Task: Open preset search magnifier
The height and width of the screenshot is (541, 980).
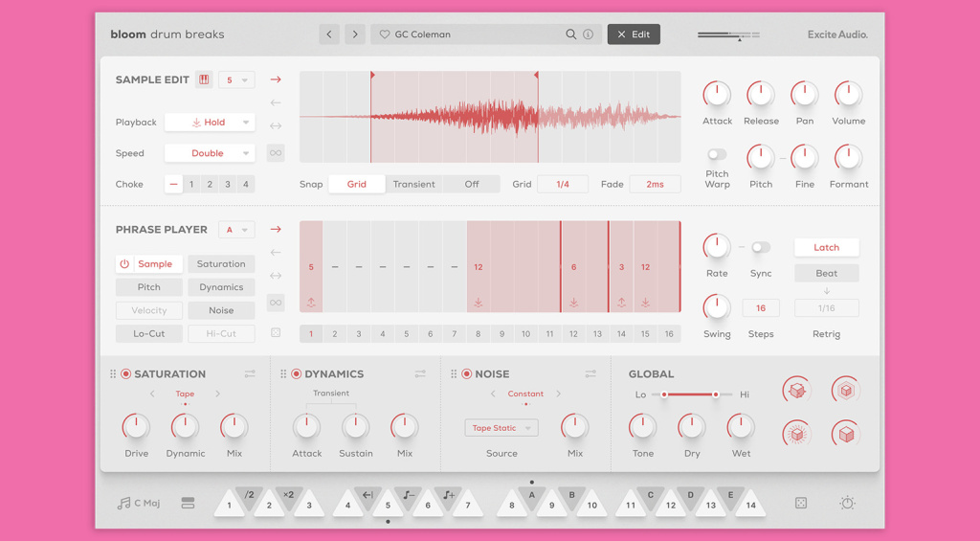Action: click(570, 34)
